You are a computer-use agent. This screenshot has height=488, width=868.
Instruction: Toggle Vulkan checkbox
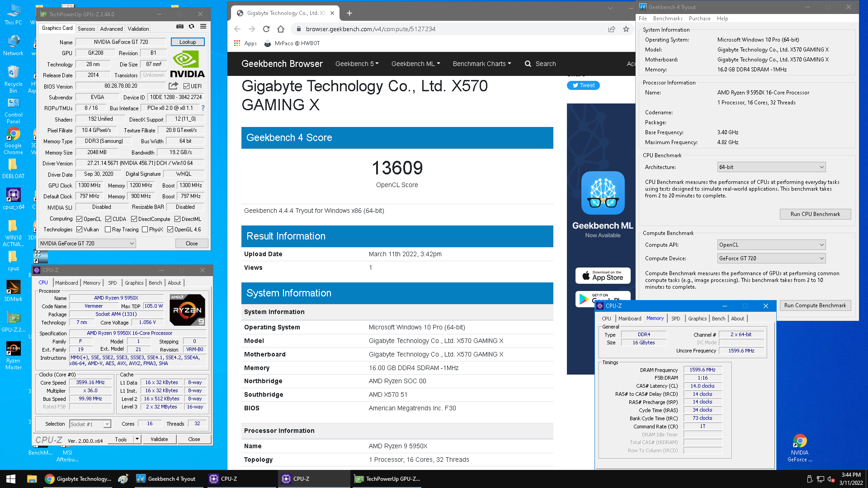[80, 229]
